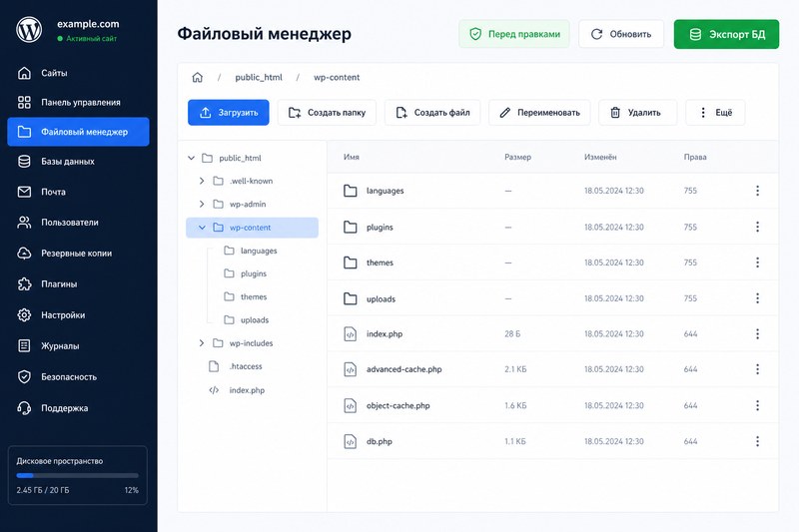Open Панель управления in sidebar
The image size is (799, 532).
point(78,103)
